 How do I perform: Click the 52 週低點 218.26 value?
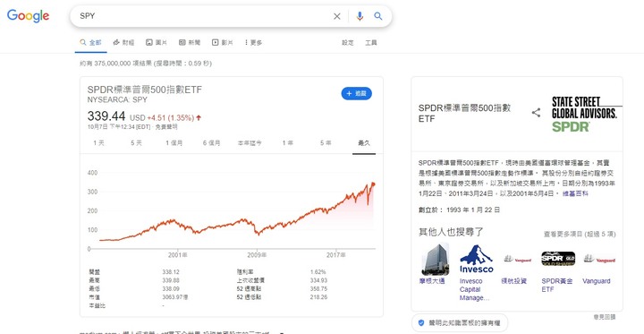(x=318, y=297)
